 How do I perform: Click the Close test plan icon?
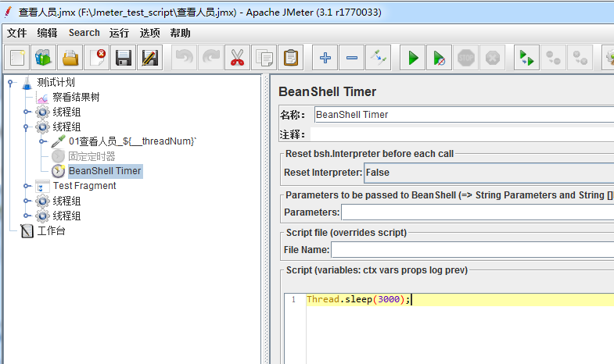pos(97,58)
